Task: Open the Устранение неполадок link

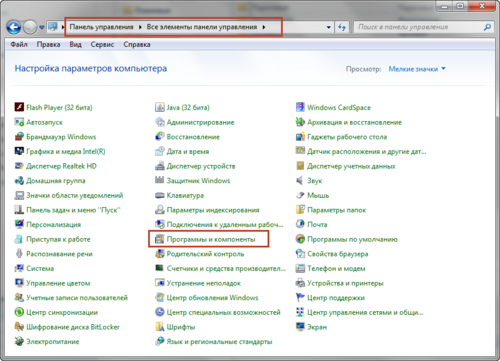Action: [204, 283]
